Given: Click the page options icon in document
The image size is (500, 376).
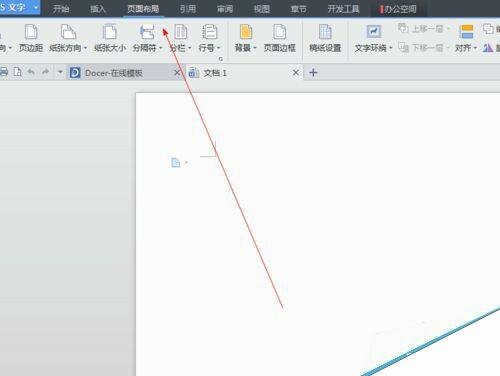Looking at the screenshot, I should pyautogui.click(x=176, y=163).
